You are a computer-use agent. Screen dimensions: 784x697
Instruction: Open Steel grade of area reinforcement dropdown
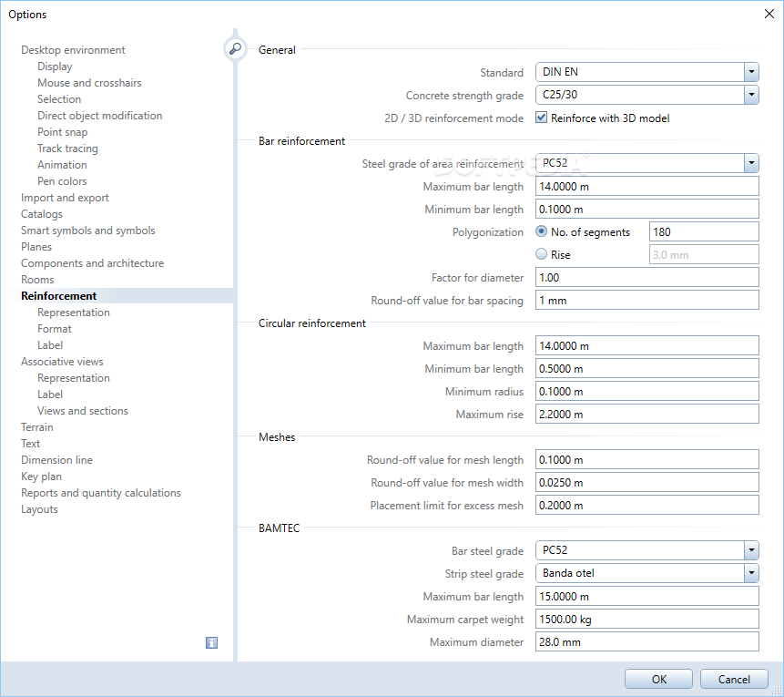coord(751,163)
